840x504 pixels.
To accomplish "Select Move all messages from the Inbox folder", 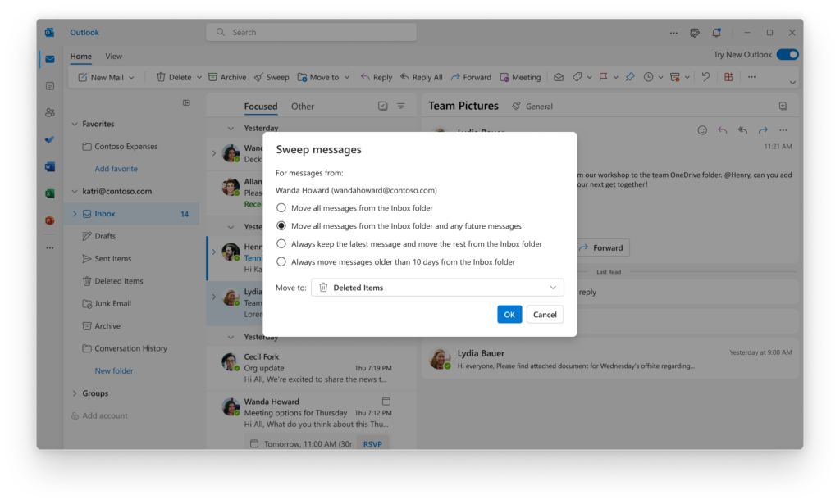I will coord(281,207).
